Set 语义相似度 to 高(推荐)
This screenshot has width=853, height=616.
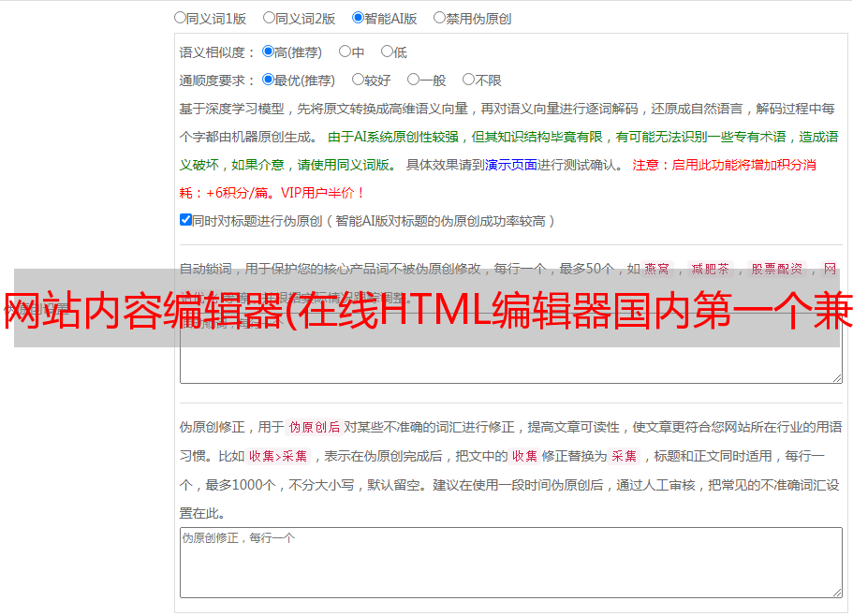click(x=268, y=51)
